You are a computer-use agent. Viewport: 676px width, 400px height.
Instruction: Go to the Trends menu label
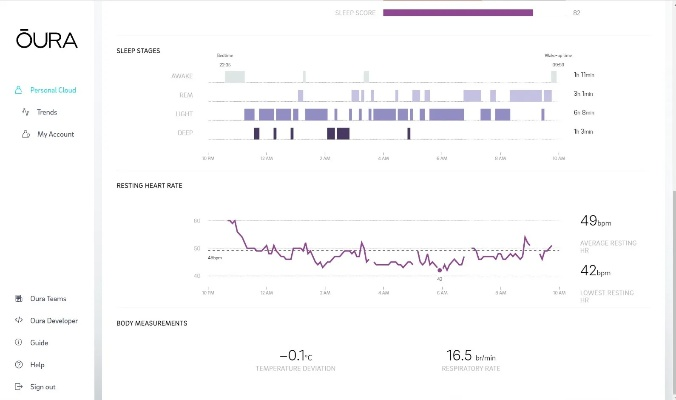tap(47, 112)
